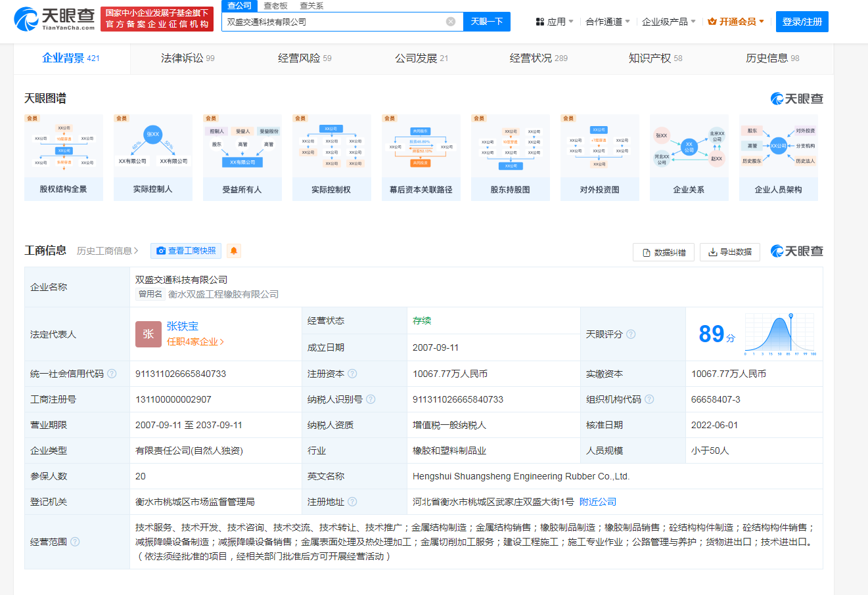This screenshot has height=595, width=868.
Task: Open the 股权结构全景 graph thumbnail
Action: point(64,158)
